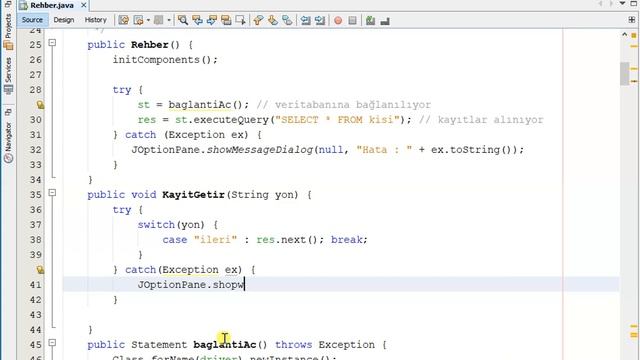Click the Uncomment lines icon
This screenshot has width=640, height=360.
point(384,20)
